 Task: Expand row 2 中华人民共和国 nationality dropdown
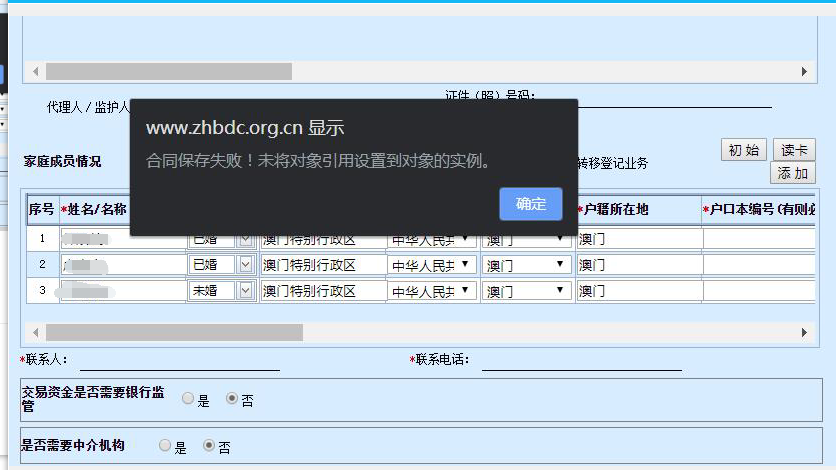tap(464, 265)
